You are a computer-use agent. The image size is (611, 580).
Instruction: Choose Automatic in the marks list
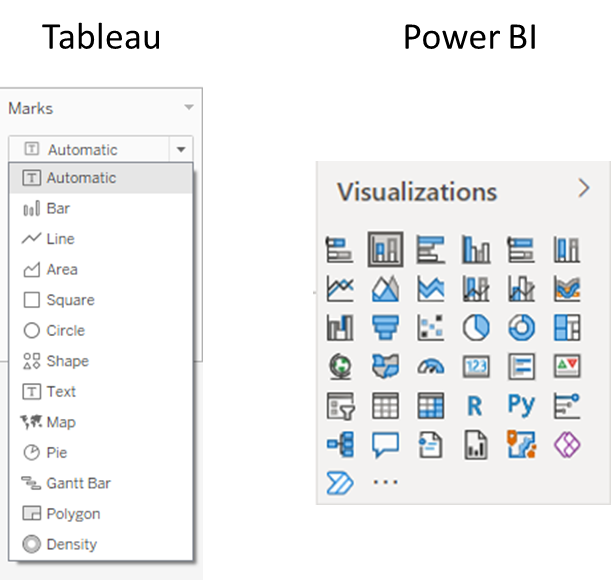(x=101, y=178)
